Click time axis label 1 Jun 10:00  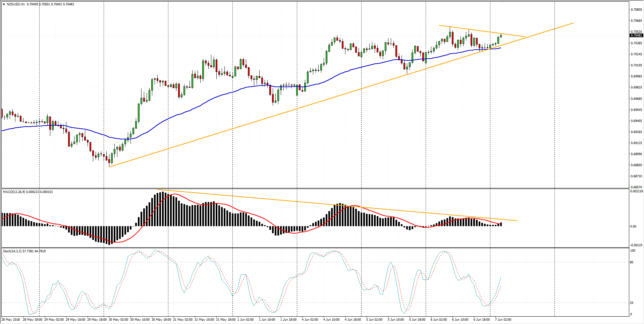click(x=267, y=319)
